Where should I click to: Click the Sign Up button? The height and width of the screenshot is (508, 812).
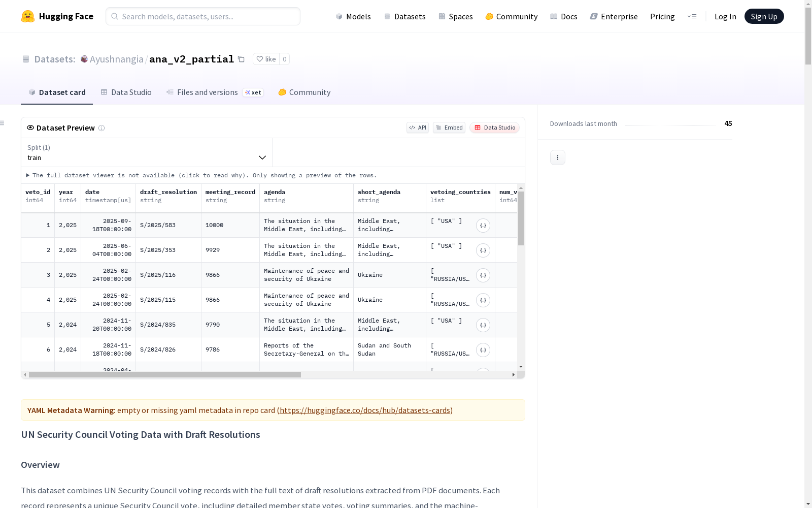pyautogui.click(x=764, y=16)
